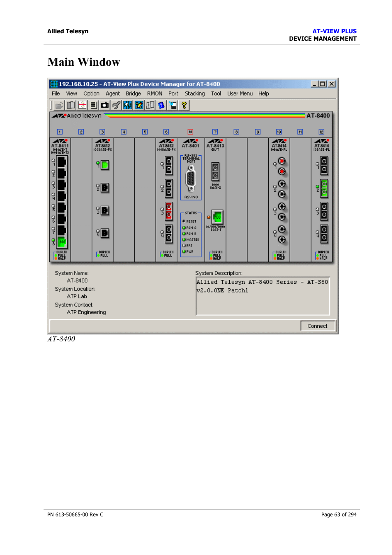Expand the Bridge menu
392x555 pixels.
[x=133, y=94]
